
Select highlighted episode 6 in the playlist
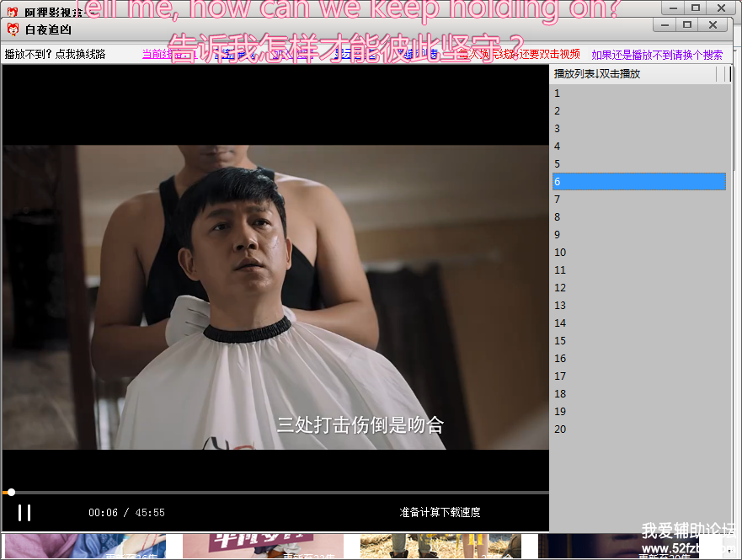tap(639, 182)
